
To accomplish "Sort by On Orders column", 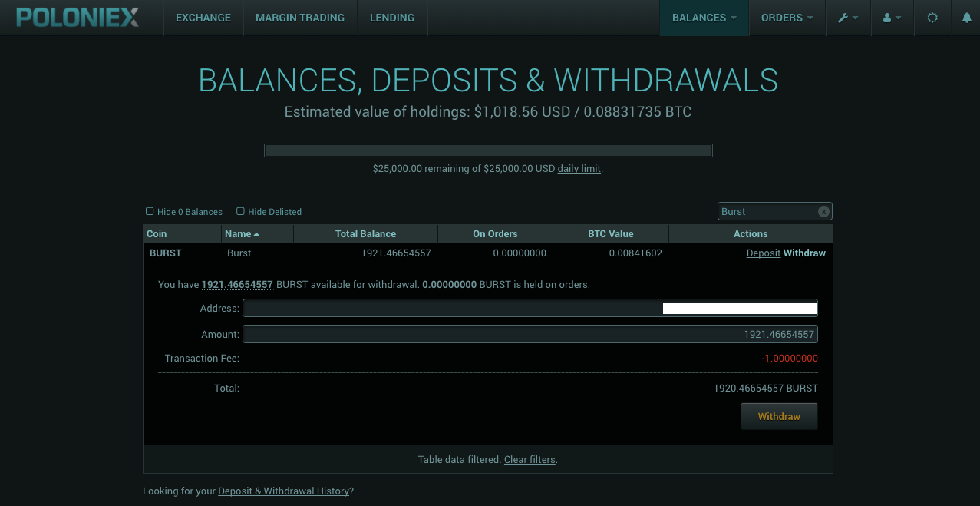I will click(495, 233).
